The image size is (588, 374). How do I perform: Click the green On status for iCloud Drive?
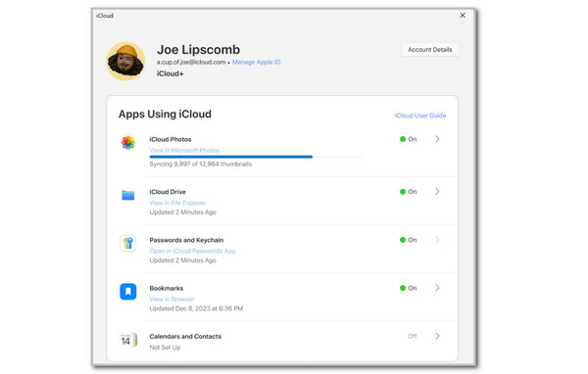click(408, 192)
